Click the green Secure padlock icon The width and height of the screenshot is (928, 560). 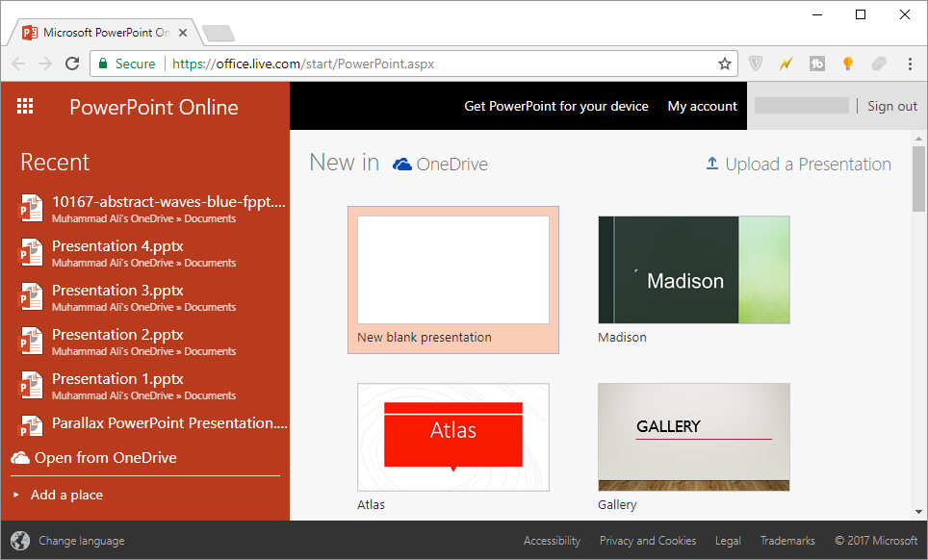[x=103, y=64]
